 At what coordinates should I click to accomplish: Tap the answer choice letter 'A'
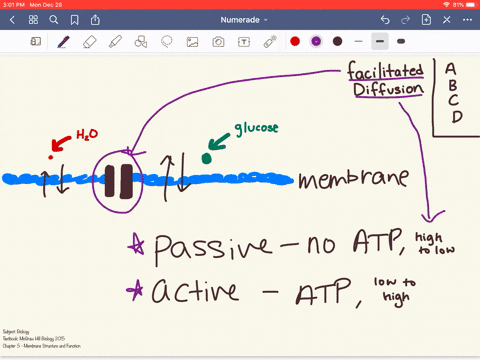point(450,69)
